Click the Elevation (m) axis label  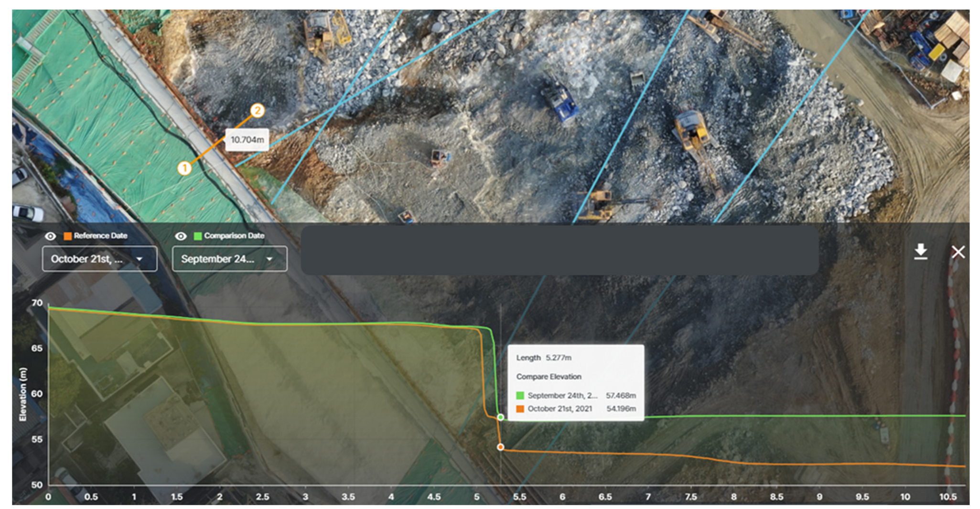coord(23,394)
